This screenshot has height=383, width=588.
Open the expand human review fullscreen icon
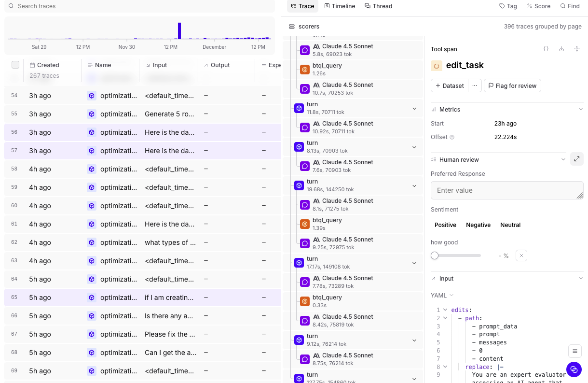tap(577, 159)
